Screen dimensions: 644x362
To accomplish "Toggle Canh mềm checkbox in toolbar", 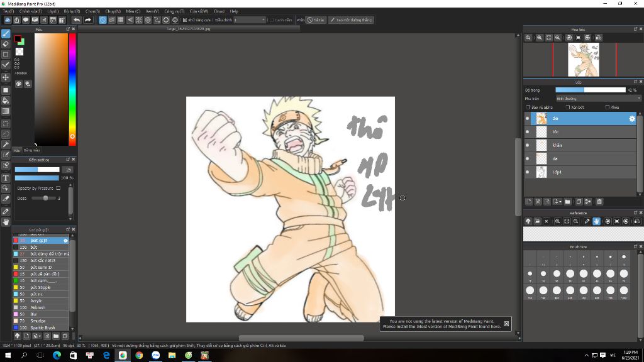I will [x=272, y=19].
